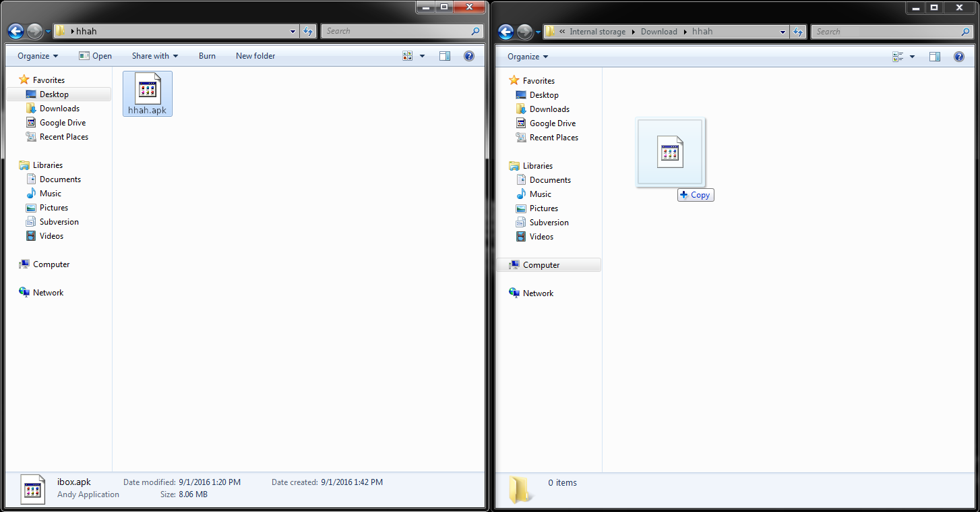Open the Organize menu in right window
The image size is (980, 512).
(x=528, y=57)
